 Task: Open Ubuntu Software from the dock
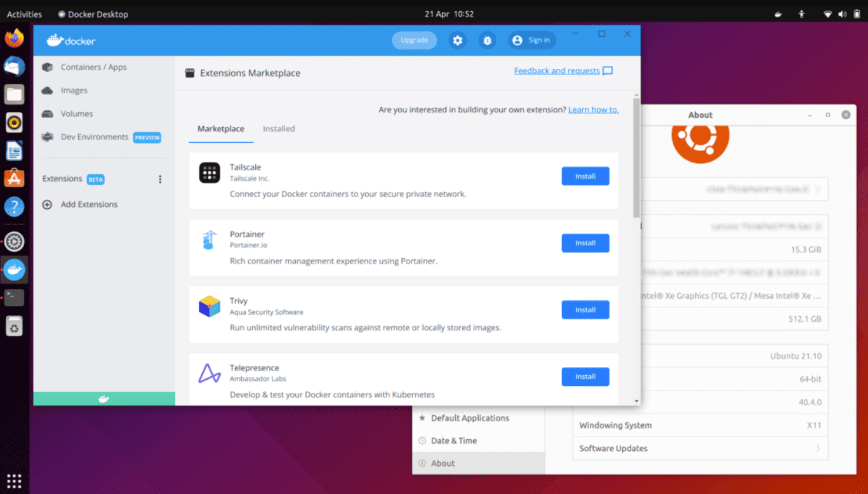14,178
